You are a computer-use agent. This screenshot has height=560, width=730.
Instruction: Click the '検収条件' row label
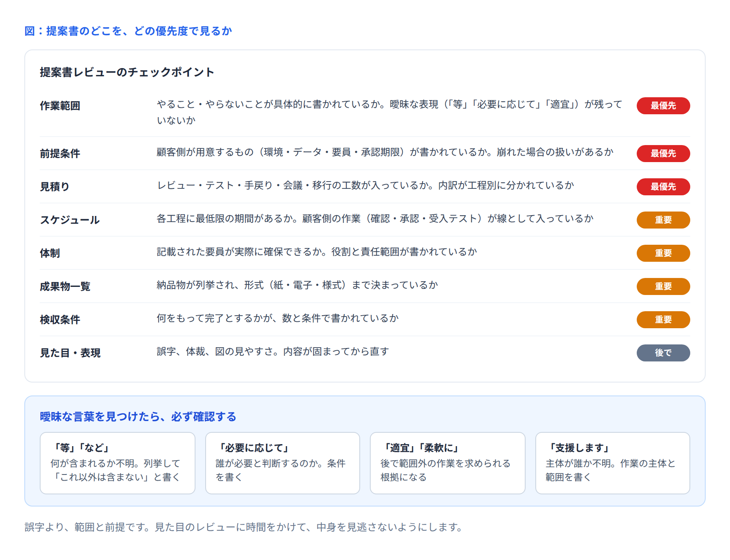60,320
